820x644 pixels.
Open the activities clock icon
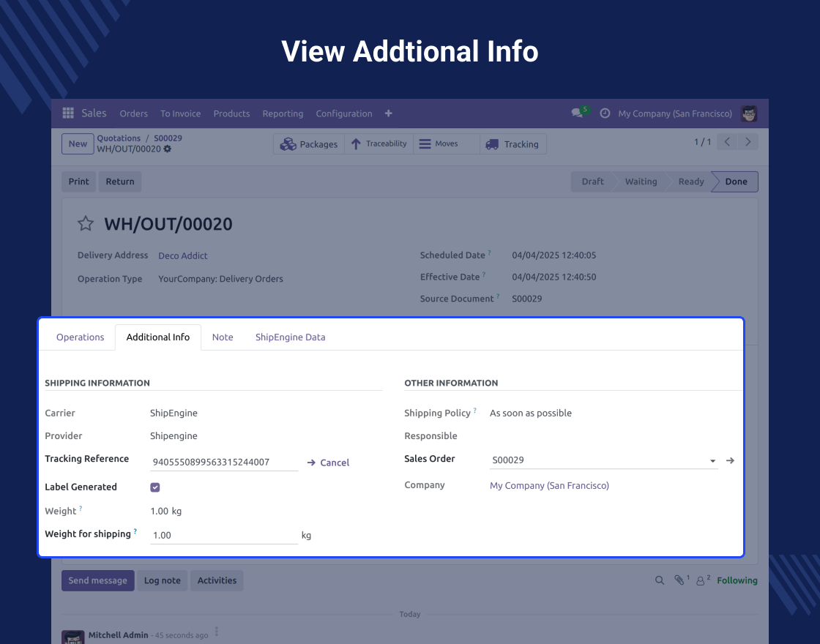coord(605,113)
